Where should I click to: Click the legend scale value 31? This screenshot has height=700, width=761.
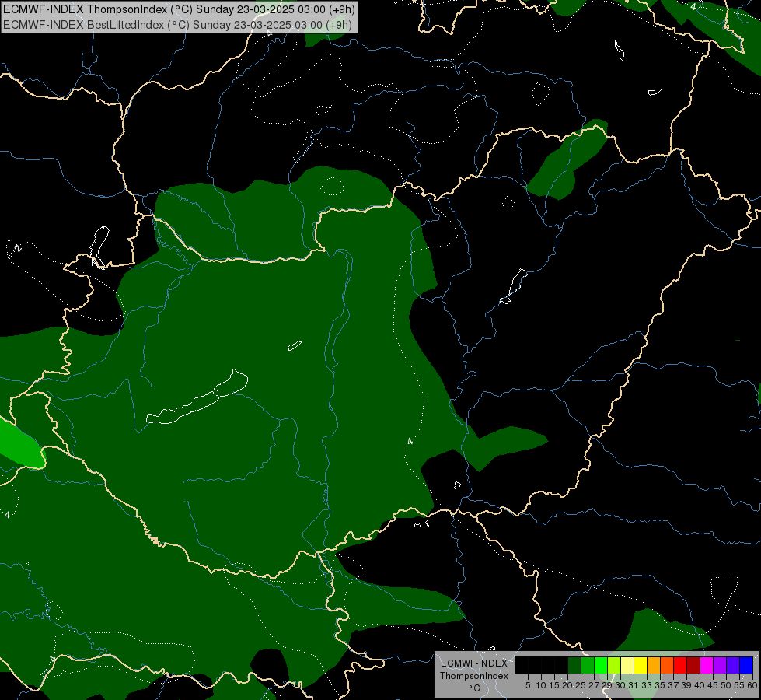pos(634,685)
